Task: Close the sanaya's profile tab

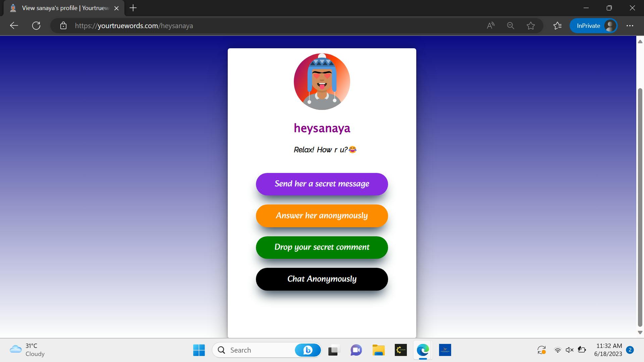Action: (x=116, y=8)
